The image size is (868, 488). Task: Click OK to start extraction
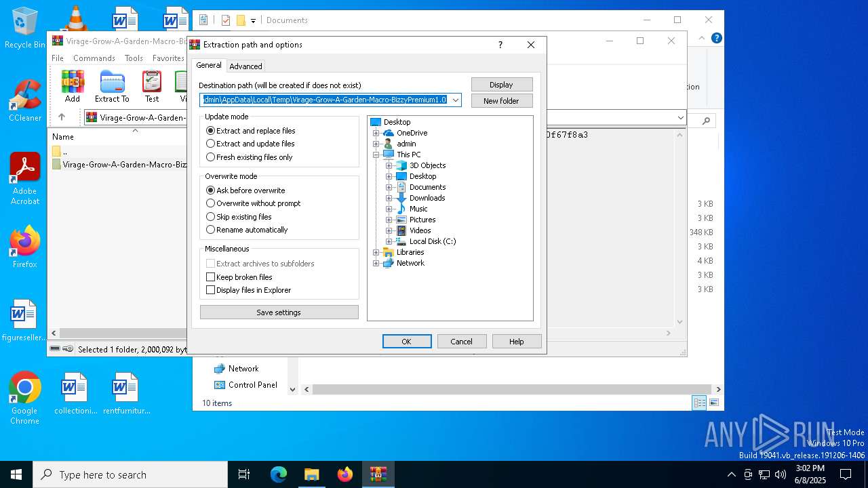click(x=407, y=342)
